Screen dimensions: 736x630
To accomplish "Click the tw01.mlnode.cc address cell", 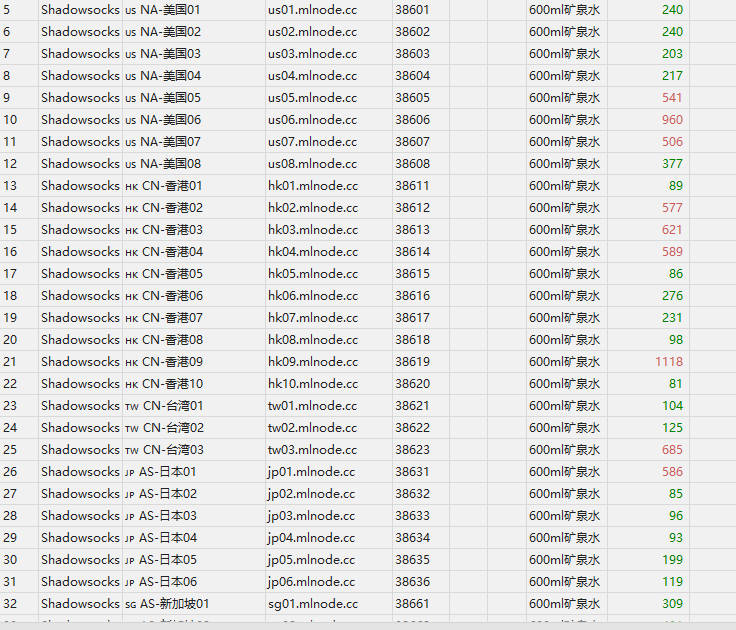I will (311, 405).
